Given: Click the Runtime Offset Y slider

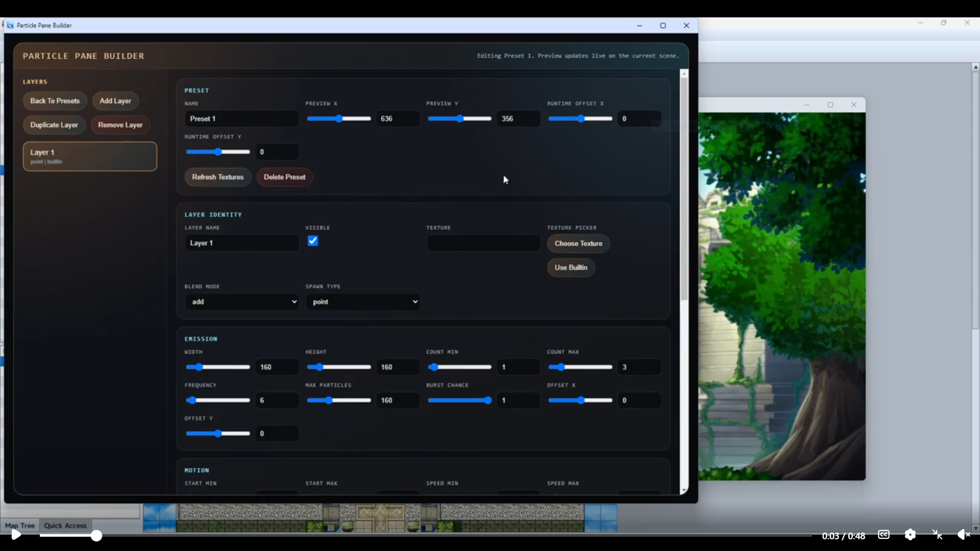Looking at the screenshot, I should (218, 152).
